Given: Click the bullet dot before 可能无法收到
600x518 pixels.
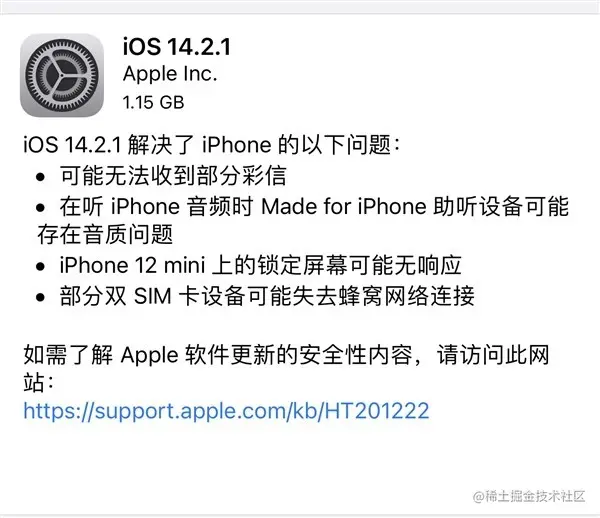Looking at the screenshot, I should (40, 177).
